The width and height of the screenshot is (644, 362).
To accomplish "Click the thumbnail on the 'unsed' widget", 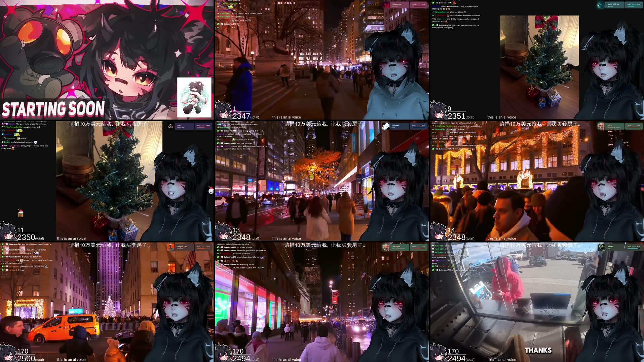I will pyautogui.click(x=601, y=247).
